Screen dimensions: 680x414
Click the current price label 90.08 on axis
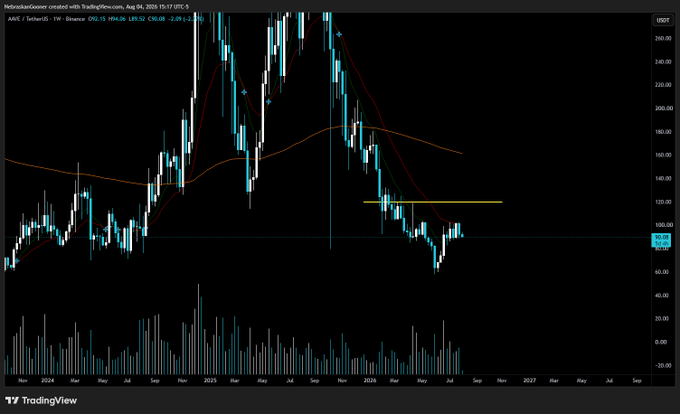click(x=661, y=238)
